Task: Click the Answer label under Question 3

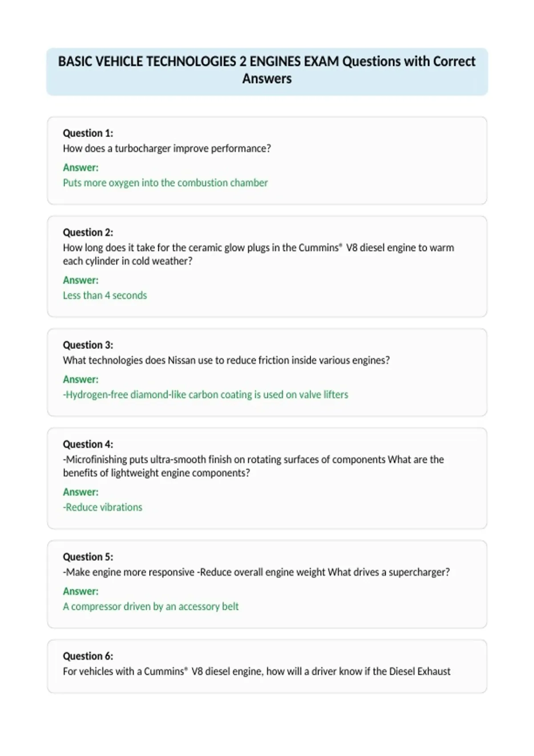Action: (81, 379)
